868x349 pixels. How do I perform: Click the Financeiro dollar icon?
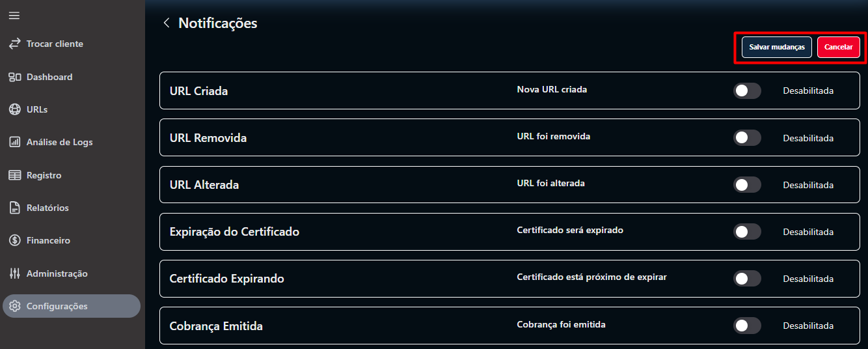coord(14,240)
